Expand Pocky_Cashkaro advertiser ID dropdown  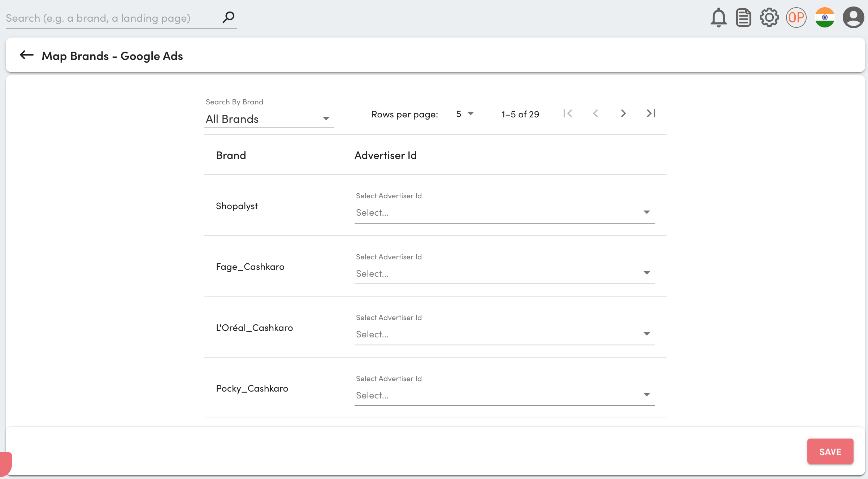click(504, 395)
